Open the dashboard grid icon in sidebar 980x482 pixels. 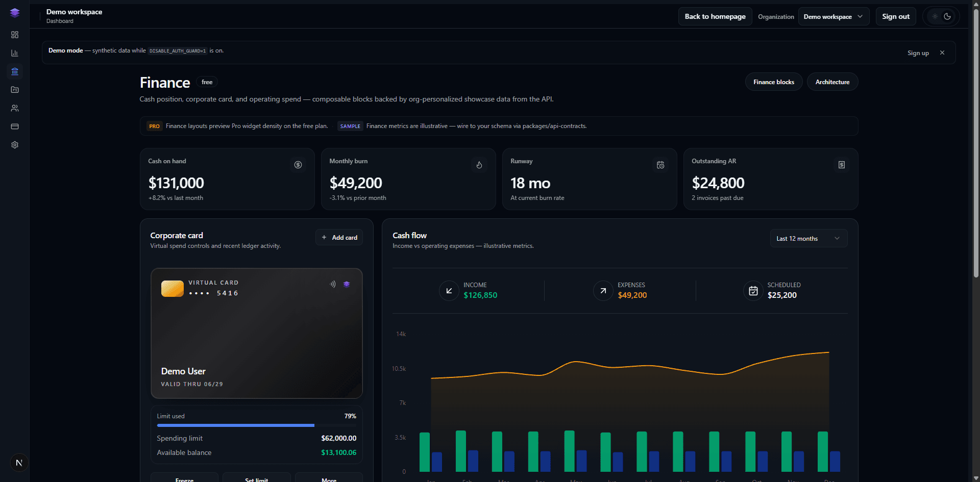(x=15, y=35)
